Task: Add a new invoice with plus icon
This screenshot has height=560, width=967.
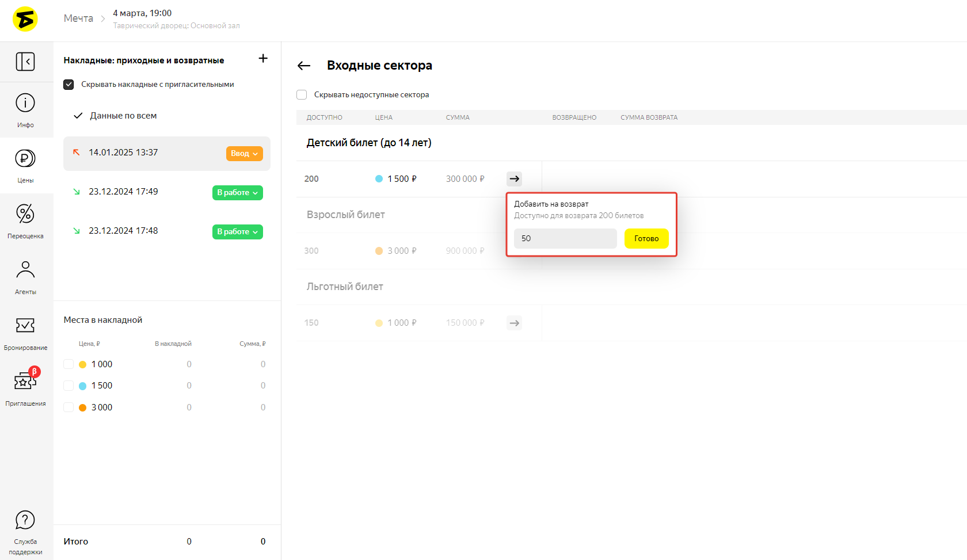Action: pos(263,59)
